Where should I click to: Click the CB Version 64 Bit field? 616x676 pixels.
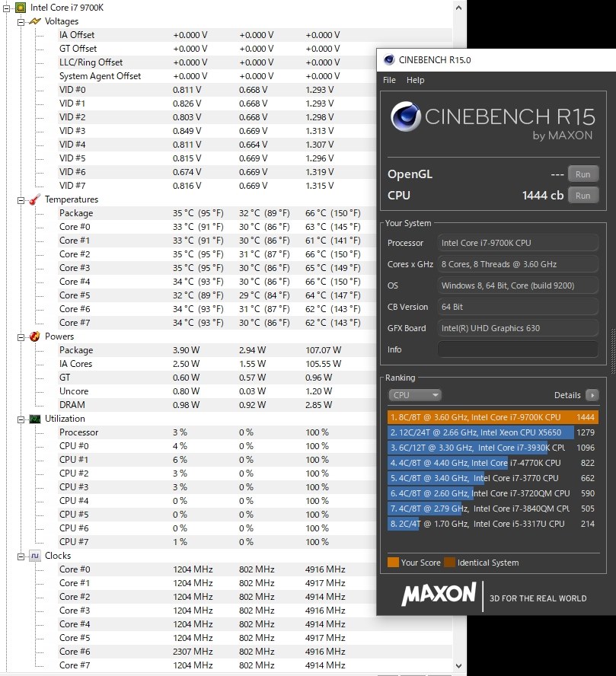click(518, 307)
